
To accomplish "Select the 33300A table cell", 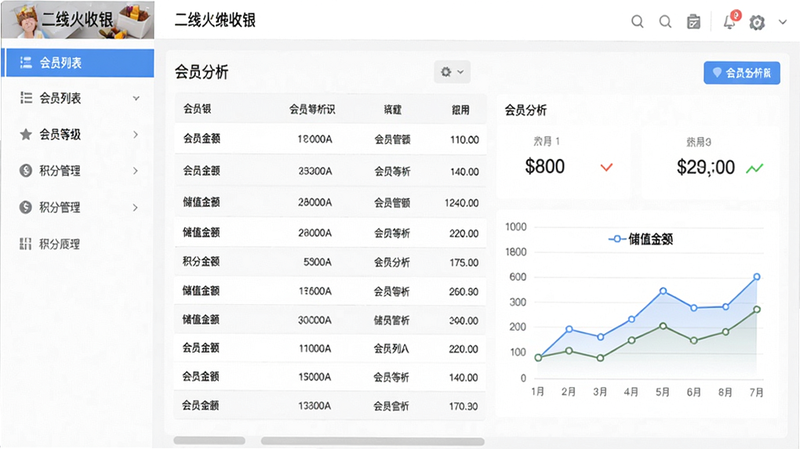I will click(315, 171).
